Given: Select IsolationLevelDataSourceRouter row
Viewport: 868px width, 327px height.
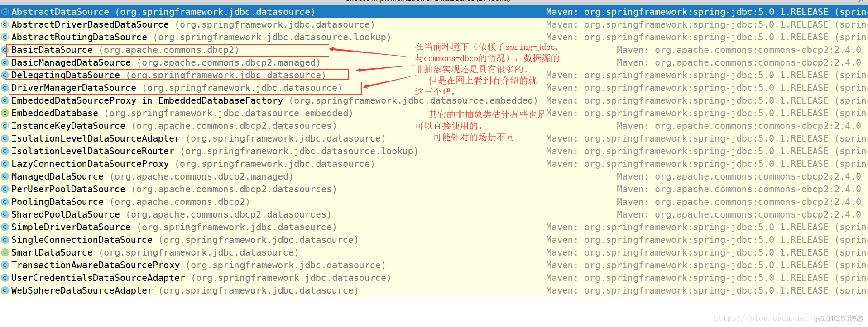Looking at the screenshot, I should tap(434, 151).
